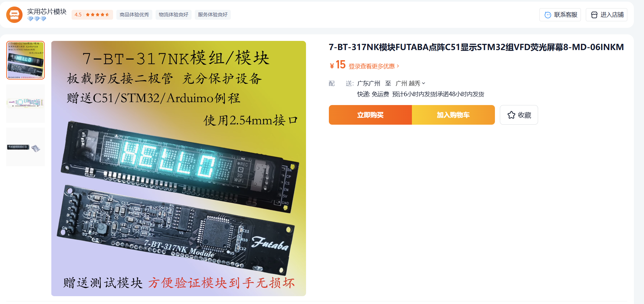Click the customer service chat icon

(548, 15)
